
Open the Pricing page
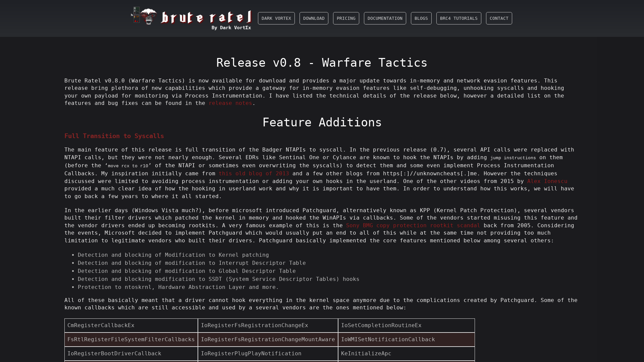(346, 18)
